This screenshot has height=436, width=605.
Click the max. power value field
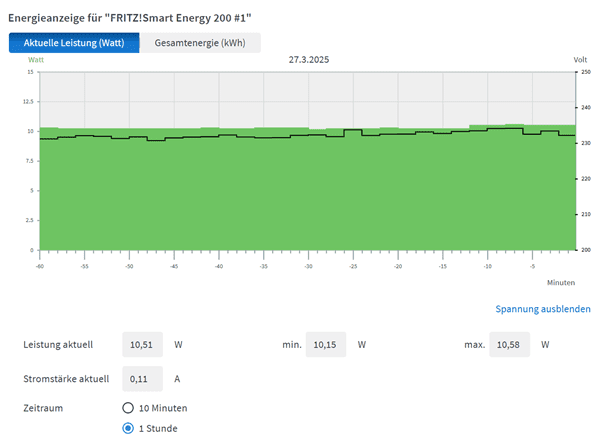pos(509,345)
